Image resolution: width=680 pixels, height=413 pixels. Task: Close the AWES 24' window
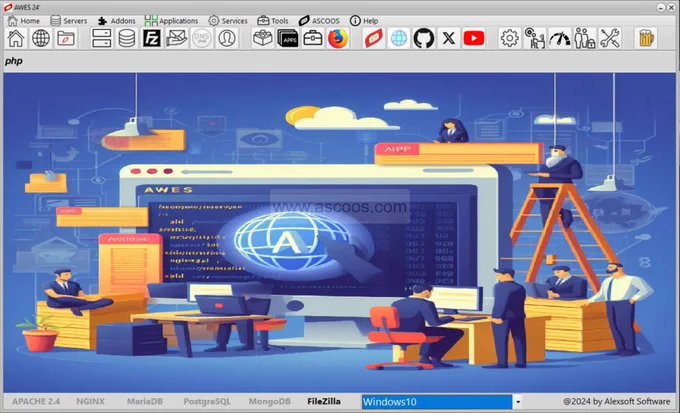670,7
